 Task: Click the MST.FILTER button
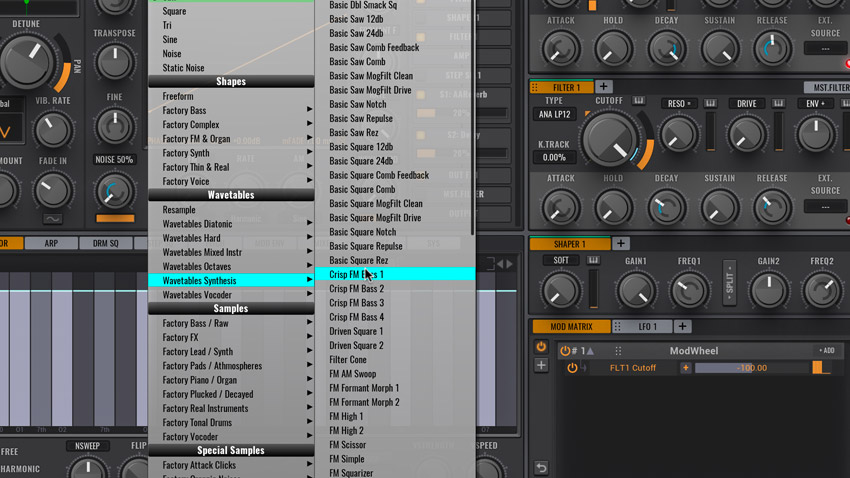[829, 87]
